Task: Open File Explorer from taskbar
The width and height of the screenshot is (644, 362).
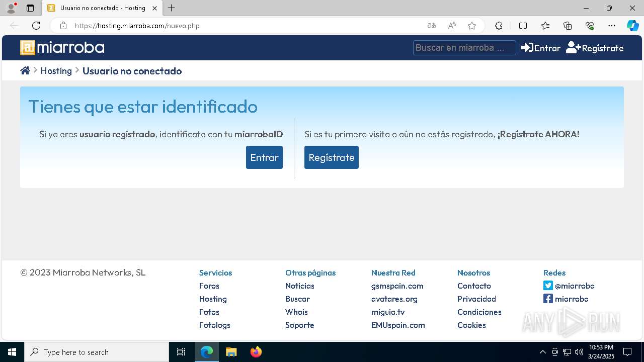Action: (x=231, y=352)
